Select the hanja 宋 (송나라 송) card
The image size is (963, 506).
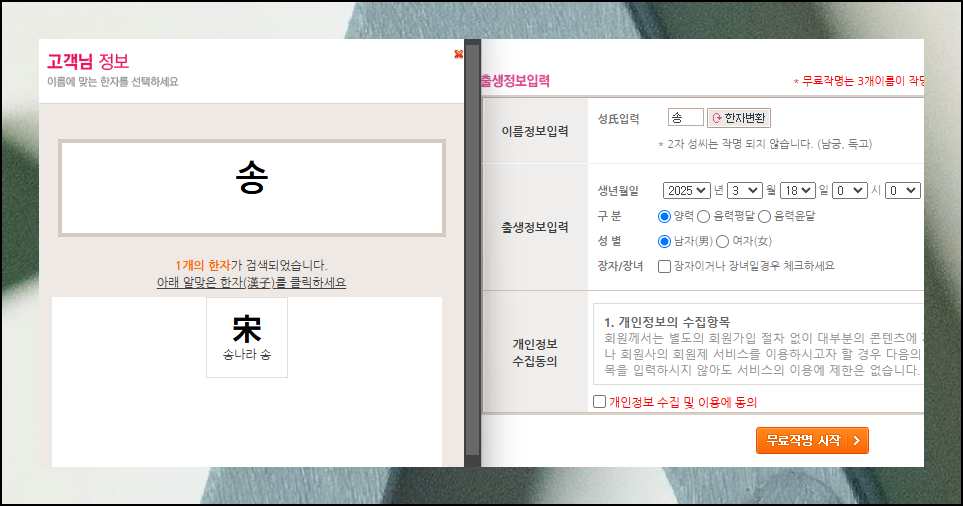click(x=247, y=337)
